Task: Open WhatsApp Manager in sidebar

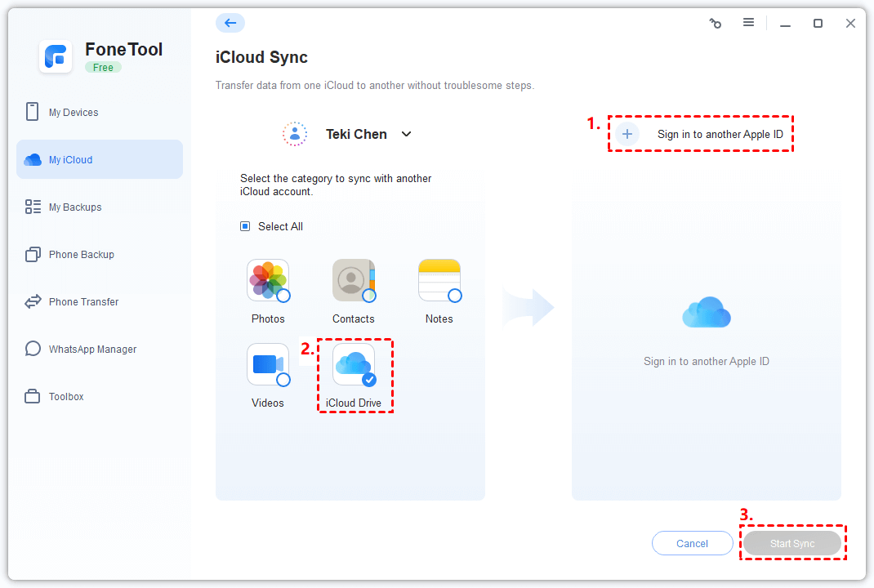Action: (x=92, y=350)
